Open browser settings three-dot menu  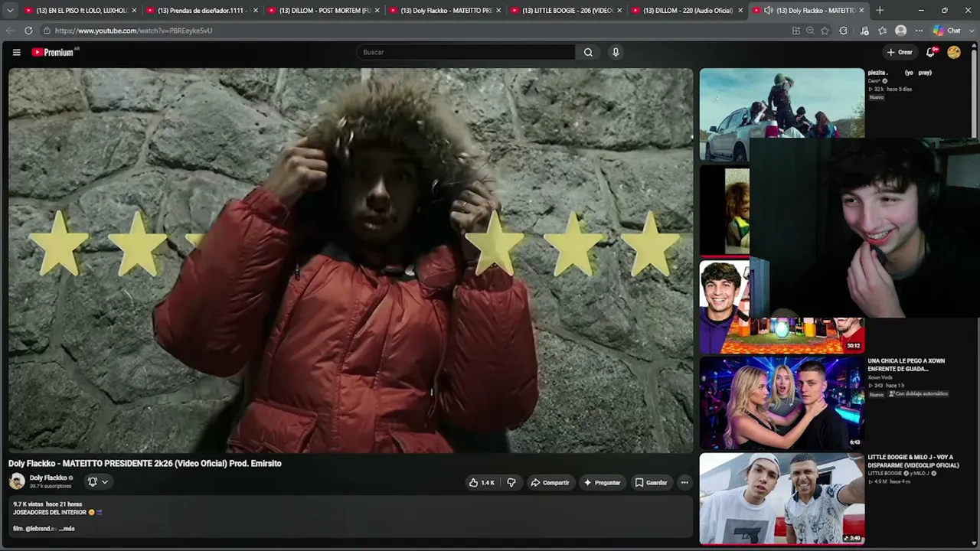click(x=919, y=31)
